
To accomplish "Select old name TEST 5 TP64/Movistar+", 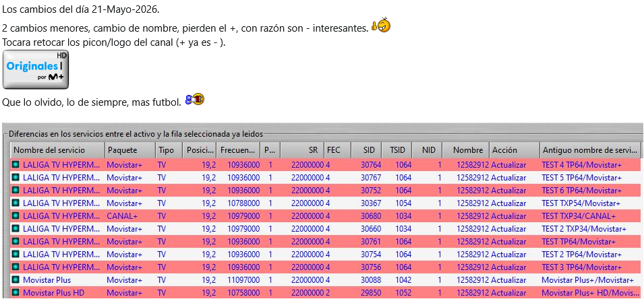I will pos(581,177).
